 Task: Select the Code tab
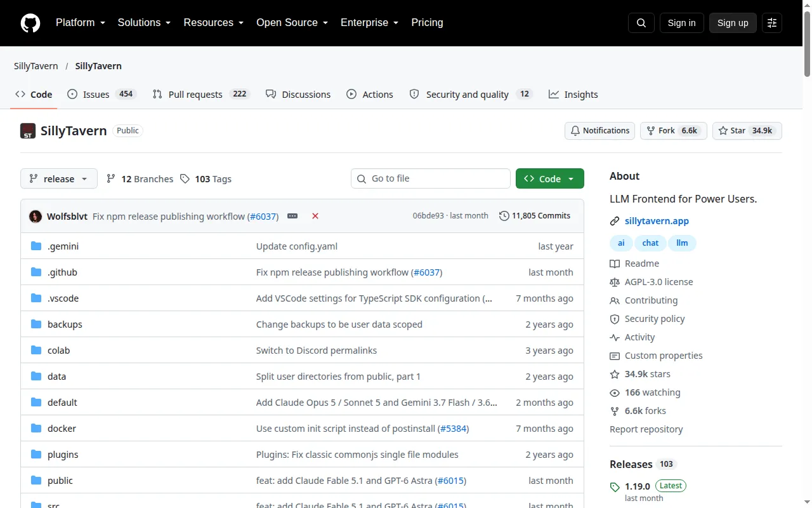point(34,94)
